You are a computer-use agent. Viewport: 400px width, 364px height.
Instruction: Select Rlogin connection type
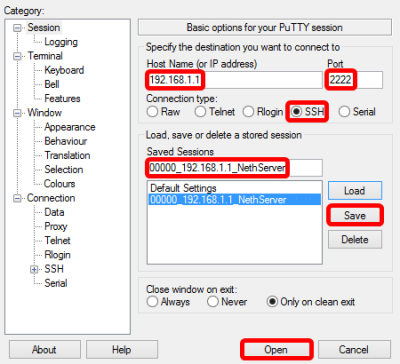pos(263,112)
